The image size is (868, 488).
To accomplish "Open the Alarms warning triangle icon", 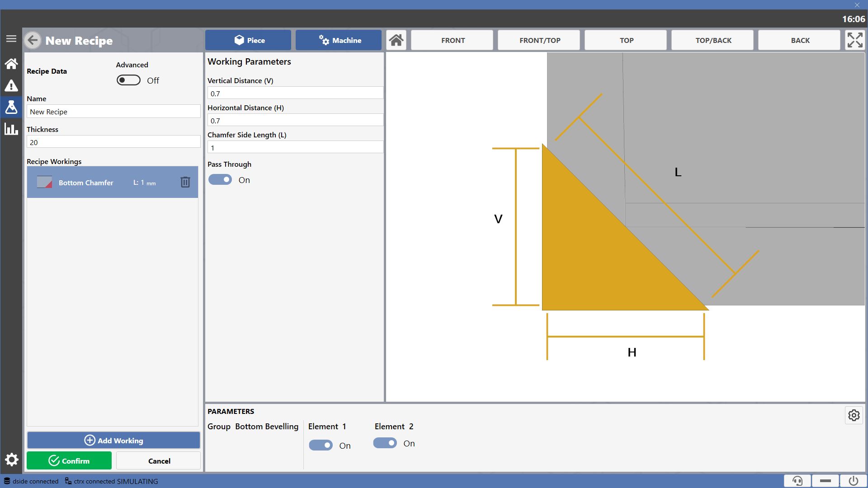I will pyautogui.click(x=11, y=85).
